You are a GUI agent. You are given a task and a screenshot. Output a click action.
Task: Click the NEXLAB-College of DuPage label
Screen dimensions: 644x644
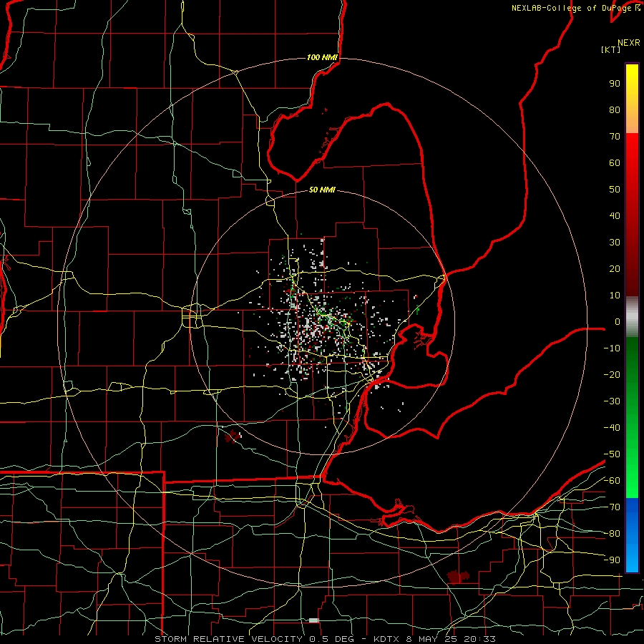point(576,8)
